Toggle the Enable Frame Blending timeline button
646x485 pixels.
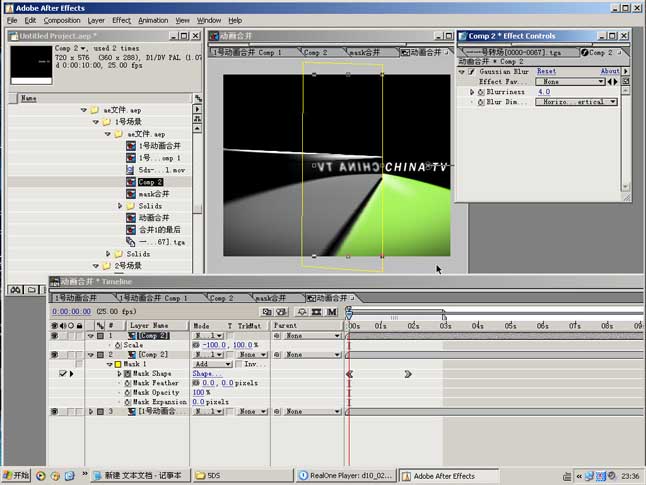coord(316,312)
